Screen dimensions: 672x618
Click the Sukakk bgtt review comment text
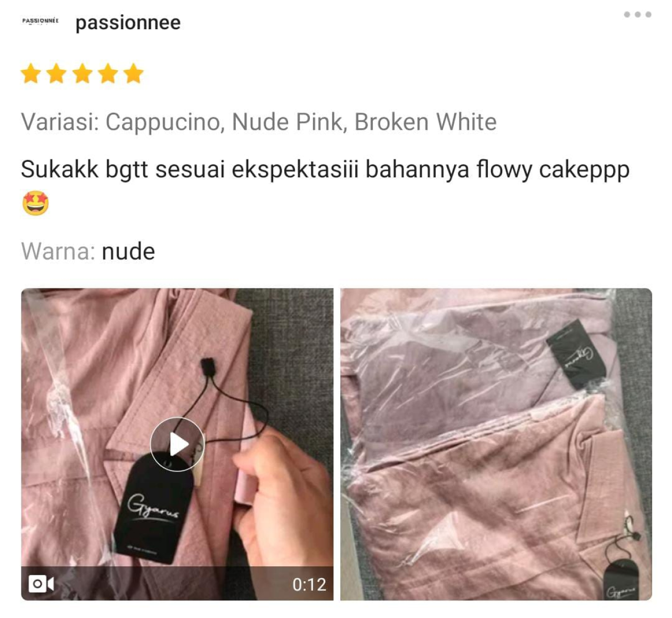(x=325, y=170)
